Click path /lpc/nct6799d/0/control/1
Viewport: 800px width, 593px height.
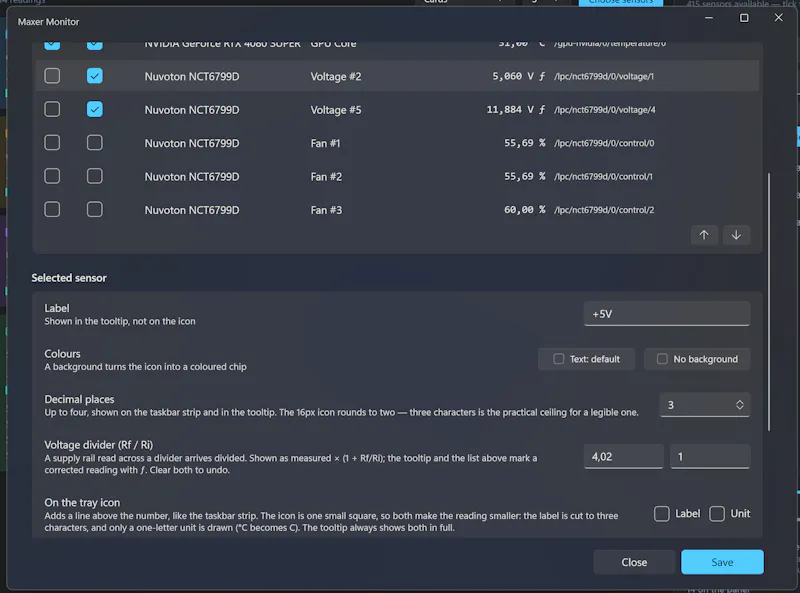[x=603, y=177]
